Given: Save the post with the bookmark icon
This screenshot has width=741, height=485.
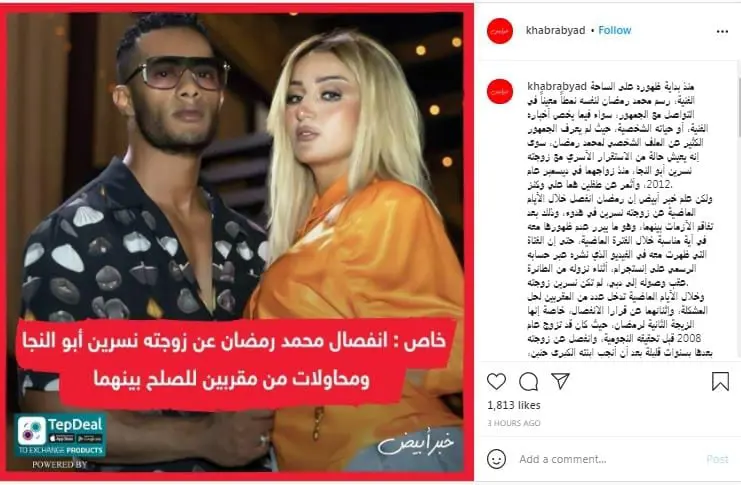Looking at the screenshot, I should coord(720,381).
